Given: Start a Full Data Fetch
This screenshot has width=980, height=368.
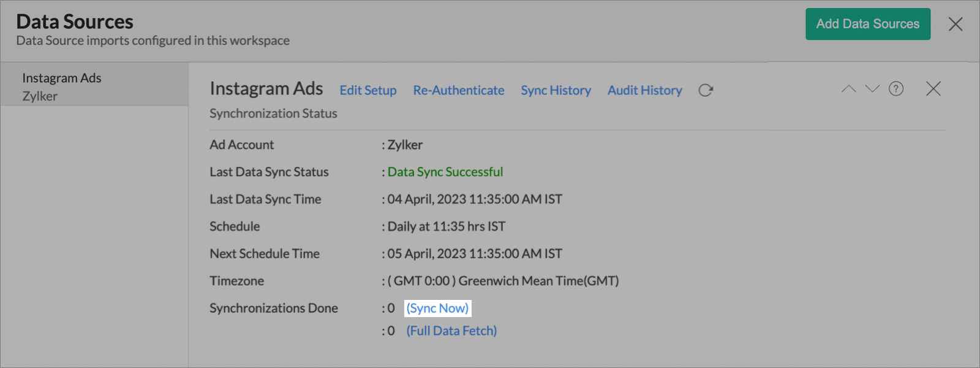Looking at the screenshot, I should 451,331.
